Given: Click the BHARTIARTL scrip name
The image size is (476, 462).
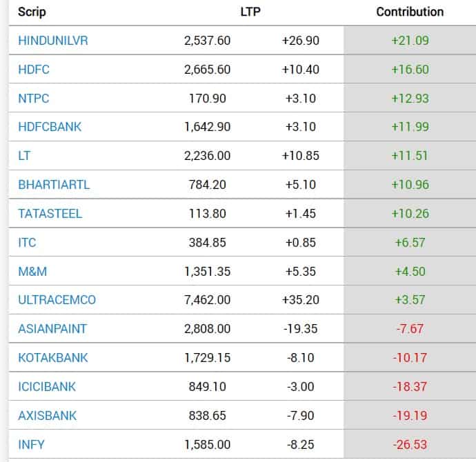Looking at the screenshot, I should [x=54, y=185].
